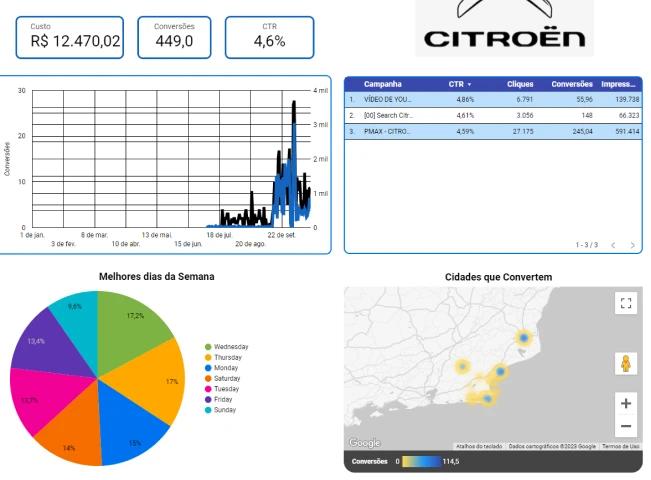Click the Custo R$ 12.470,02 scorecard
Image resolution: width=651 pixels, height=480 pixels.
70,37
